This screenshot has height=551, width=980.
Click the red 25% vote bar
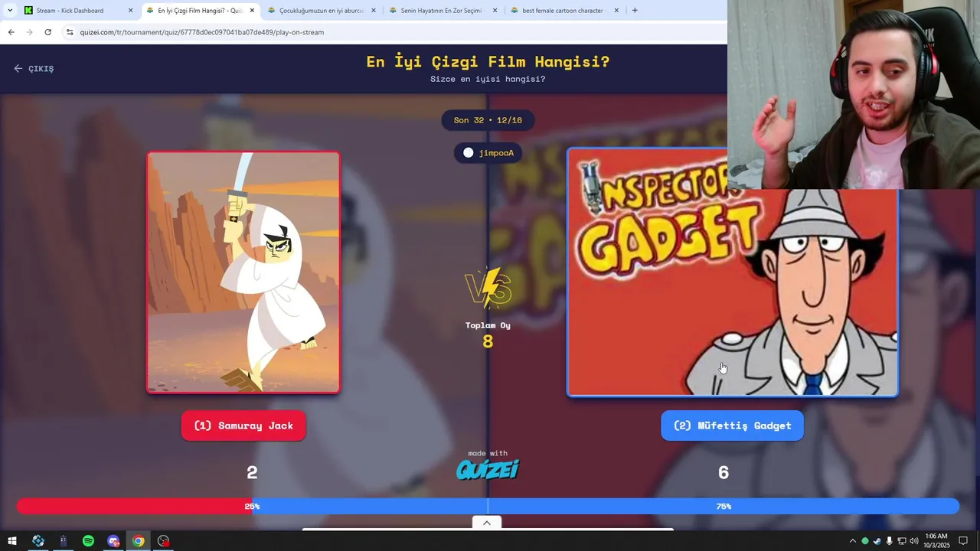click(x=135, y=506)
